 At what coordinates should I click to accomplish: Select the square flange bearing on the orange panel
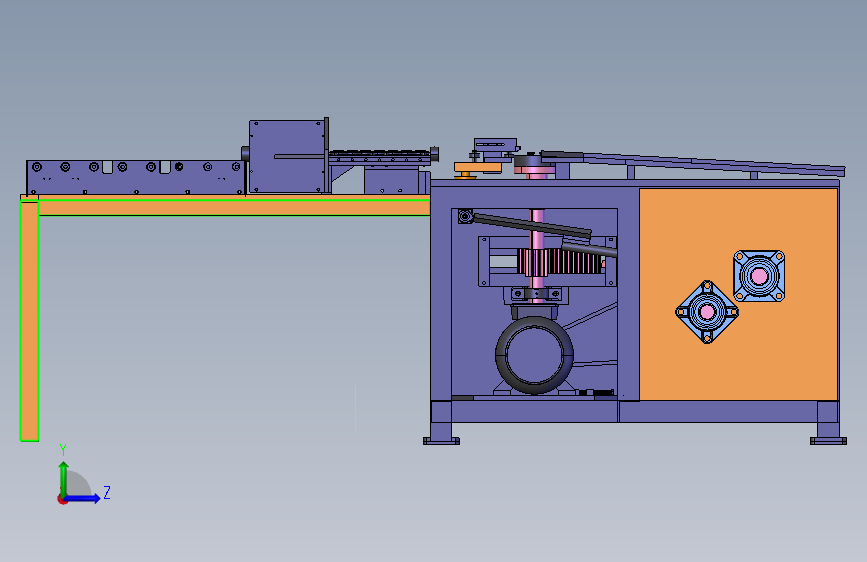(759, 276)
